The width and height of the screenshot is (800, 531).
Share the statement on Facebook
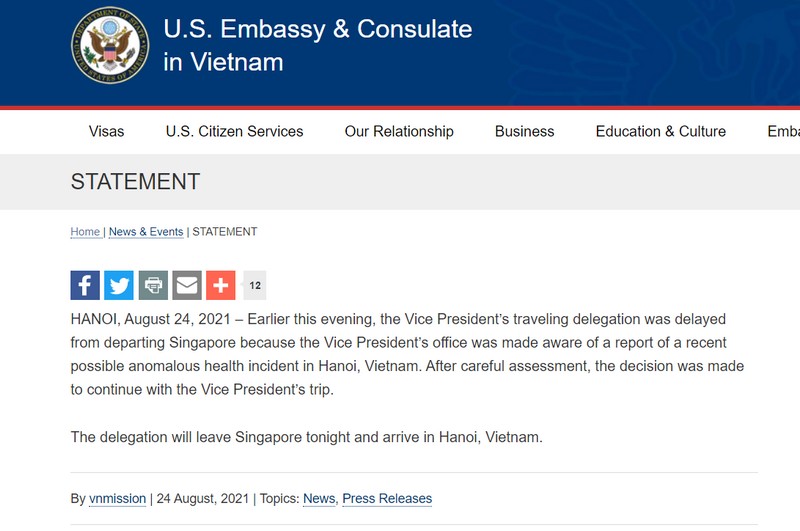click(x=85, y=285)
